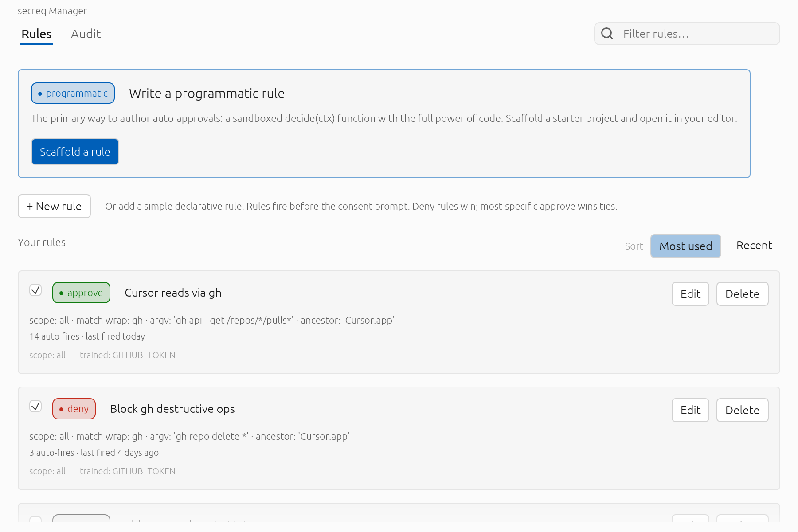Image resolution: width=798 pixels, height=532 pixels.
Task: Sort rules by Recent
Action: point(754,246)
